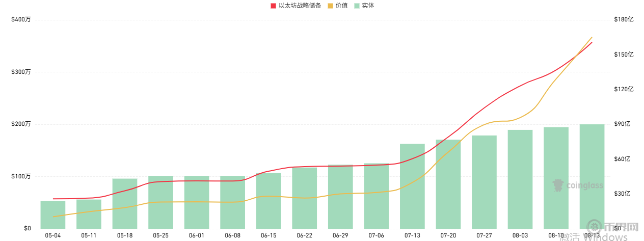Click the right axis value $60亿
Screen dimensions: 644x241
coord(622,159)
